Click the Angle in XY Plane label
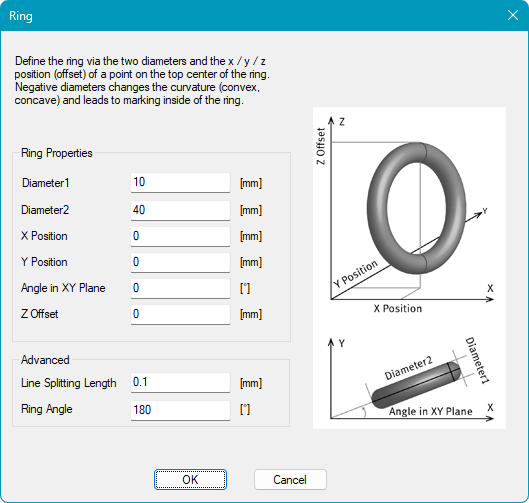Image resolution: width=529 pixels, height=503 pixels. coord(63,288)
